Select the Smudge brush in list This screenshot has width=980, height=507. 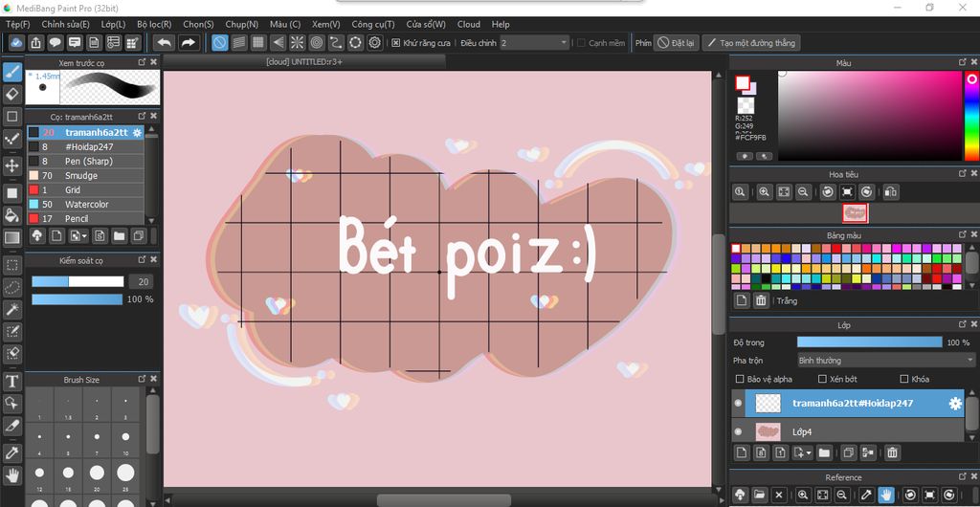(x=85, y=175)
